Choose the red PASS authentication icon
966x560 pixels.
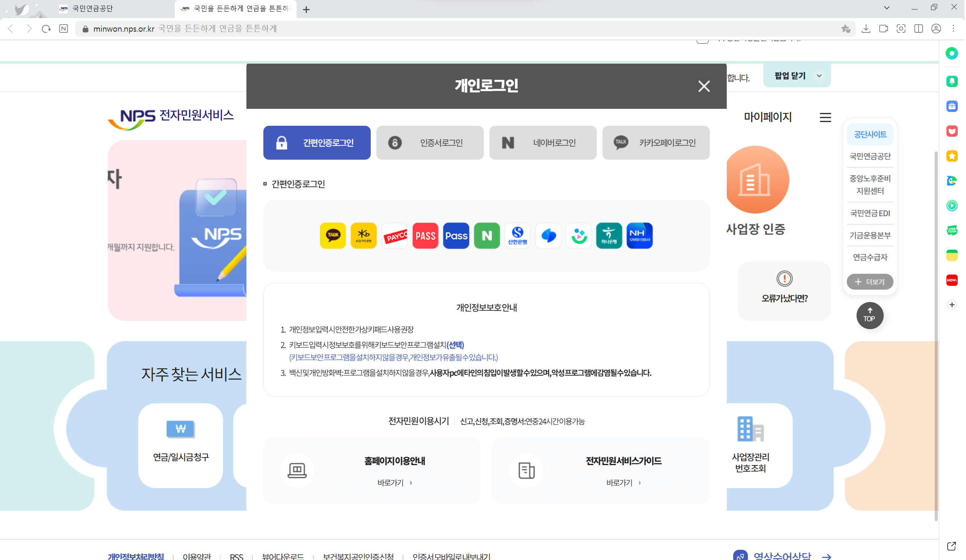[425, 236]
